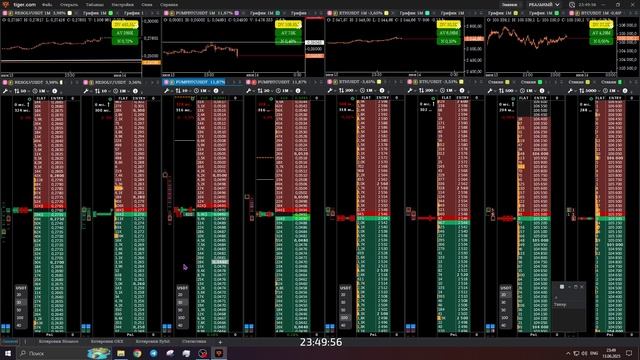The image size is (640, 360).
Task: Open the step 20 dropdown in PUMPBTCUSDT order book
Action: point(266,91)
